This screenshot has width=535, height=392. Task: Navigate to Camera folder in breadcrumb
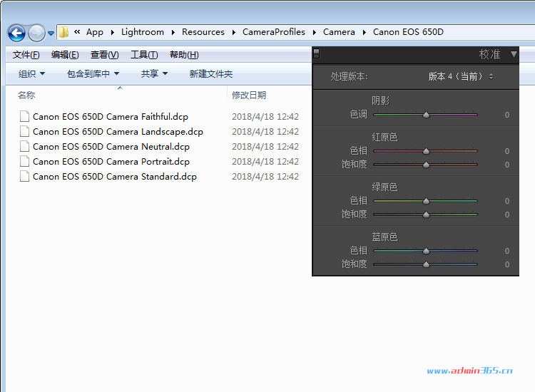339,32
